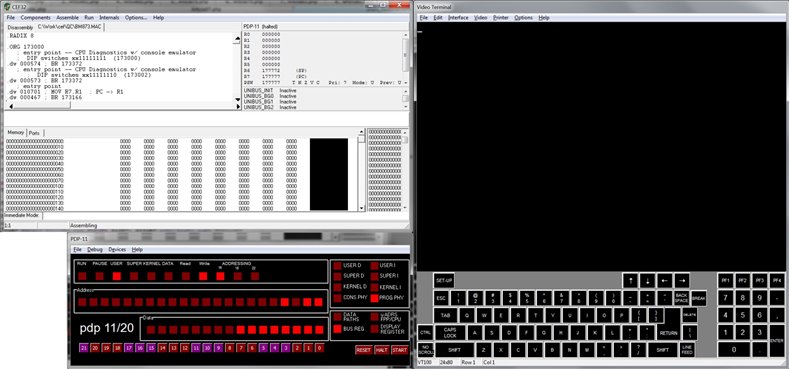Image resolution: width=789 pixels, height=369 pixels.
Task: Open the Components menu in CEF32
Action: coord(35,18)
